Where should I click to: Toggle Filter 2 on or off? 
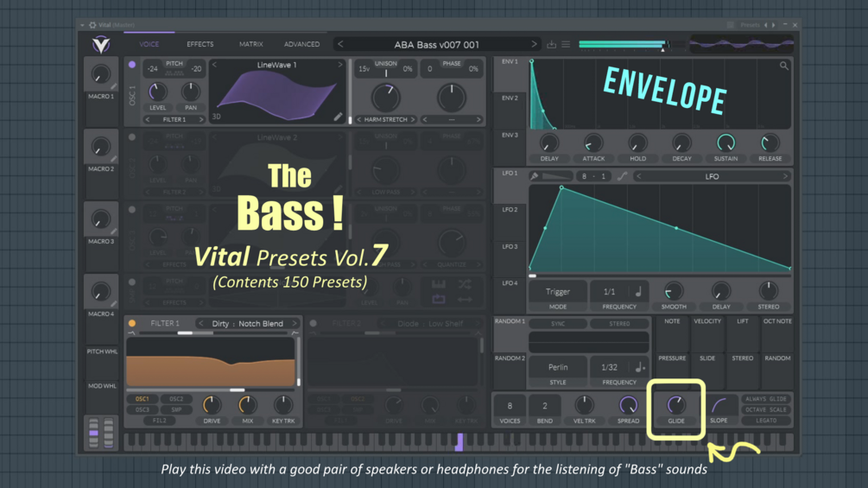(314, 323)
